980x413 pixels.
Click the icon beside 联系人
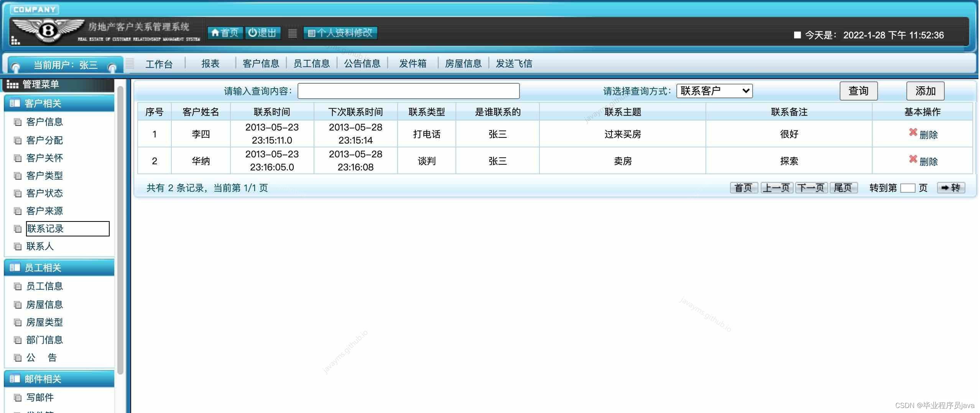click(x=18, y=246)
